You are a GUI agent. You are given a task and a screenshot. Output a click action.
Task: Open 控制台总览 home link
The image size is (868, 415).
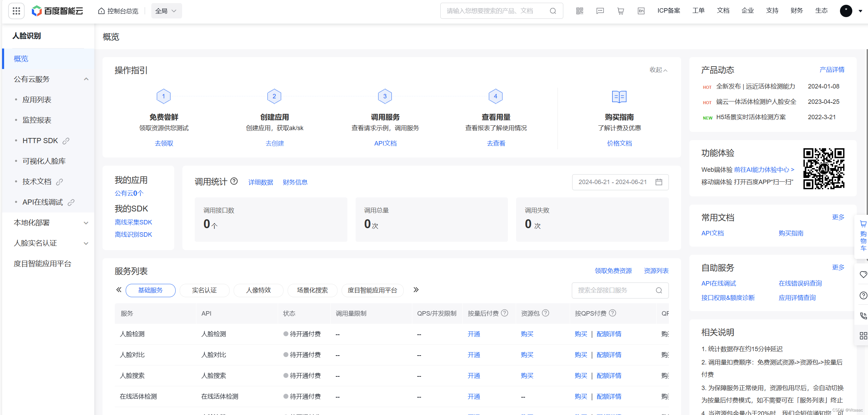[x=118, y=11]
